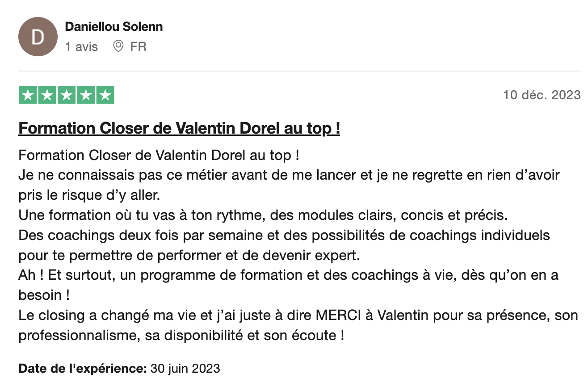Open the underlined review title link
The image size is (588, 387).
[179, 129]
